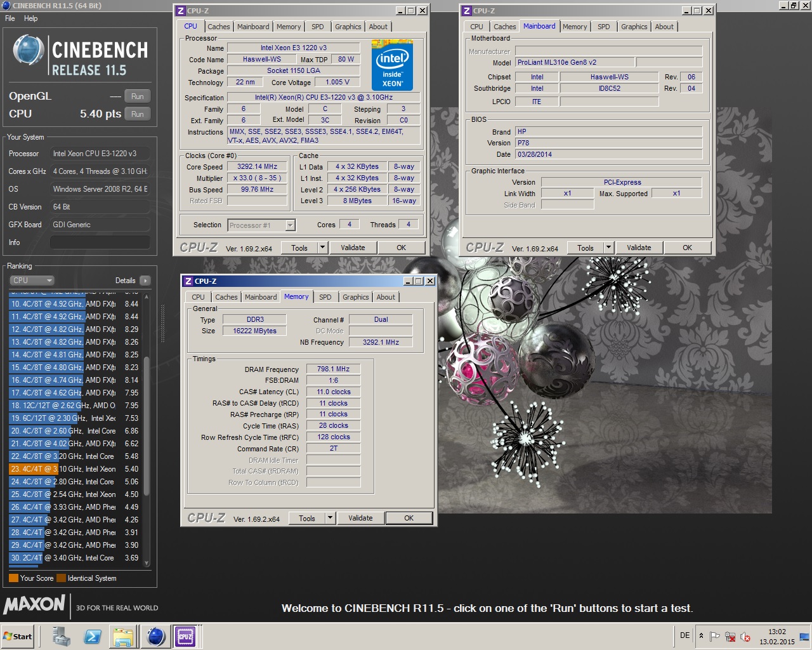
Task: Expand Tools arrow in the CPU tab window
Action: (322, 248)
